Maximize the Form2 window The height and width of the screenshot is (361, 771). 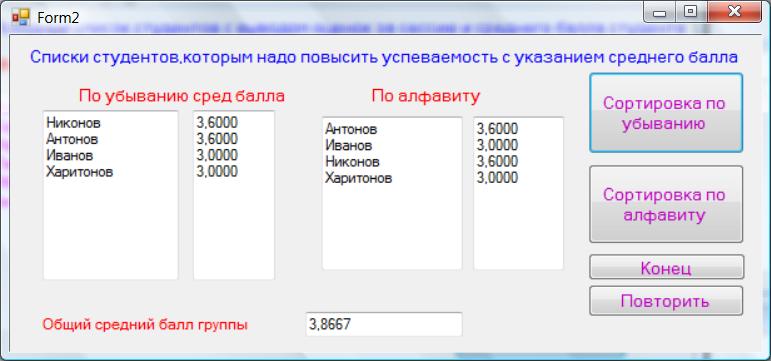[x=691, y=12]
